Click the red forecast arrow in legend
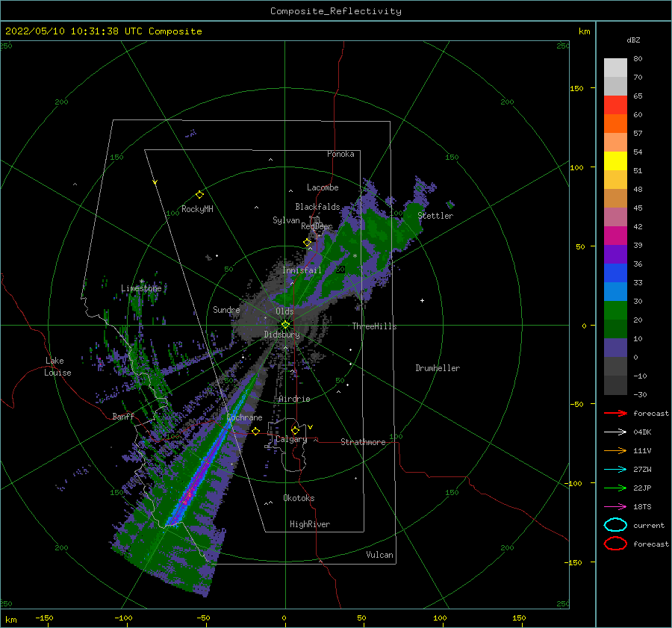Viewport: 672px width, 628px height. [615, 413]
